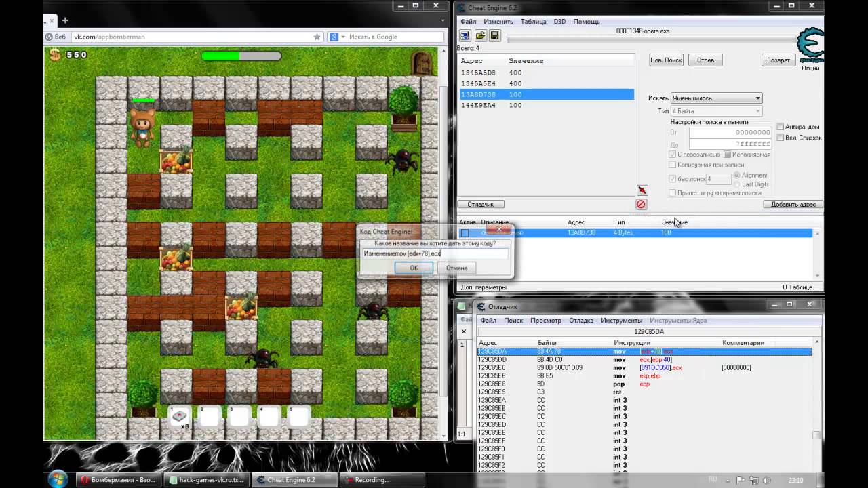Click the code name text field in dialog
This screenshot has width=868, height=488.
click(435, 253)
